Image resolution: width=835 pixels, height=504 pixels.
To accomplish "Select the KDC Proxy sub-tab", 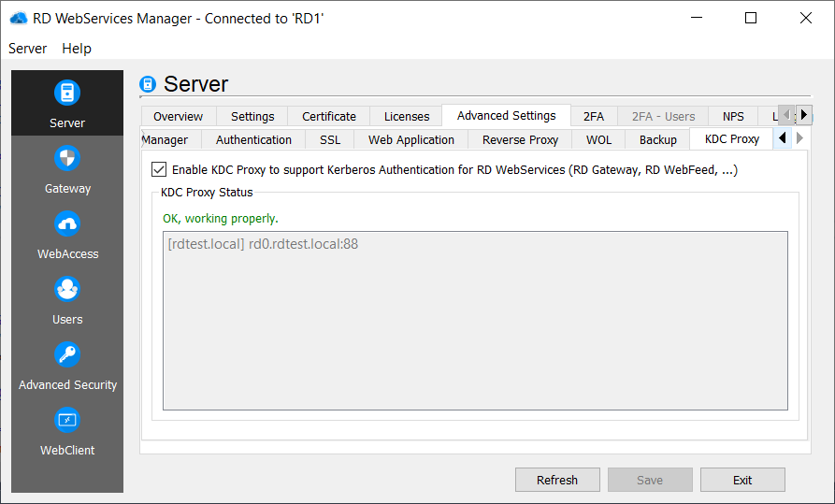I will pyautogui.click(x=732, y=138).
